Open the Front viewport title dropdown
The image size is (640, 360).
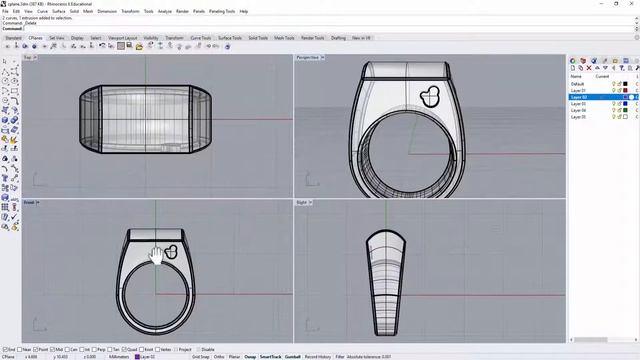(x=37, y=202)
